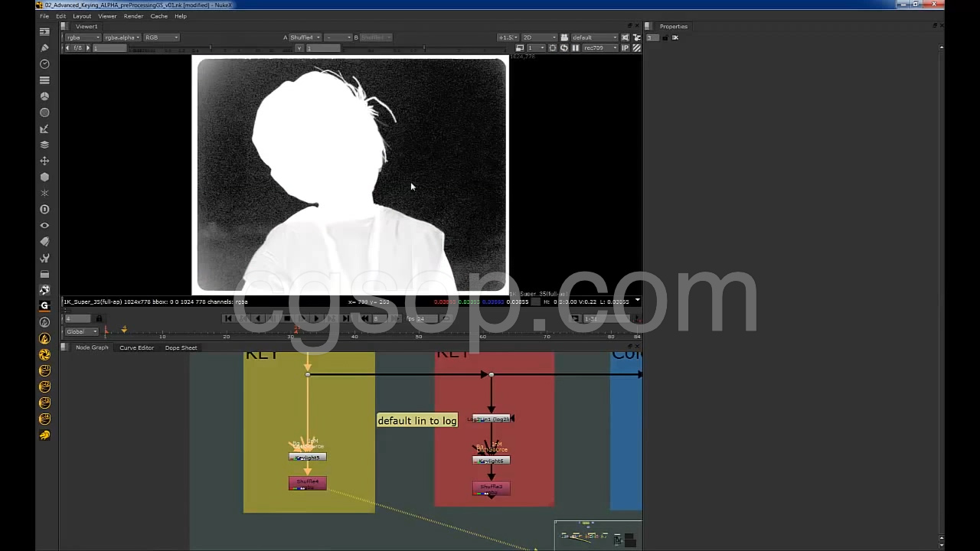Click the viewer refresh button
Viewport: 980px width, 551px height.
pos(564,47)
